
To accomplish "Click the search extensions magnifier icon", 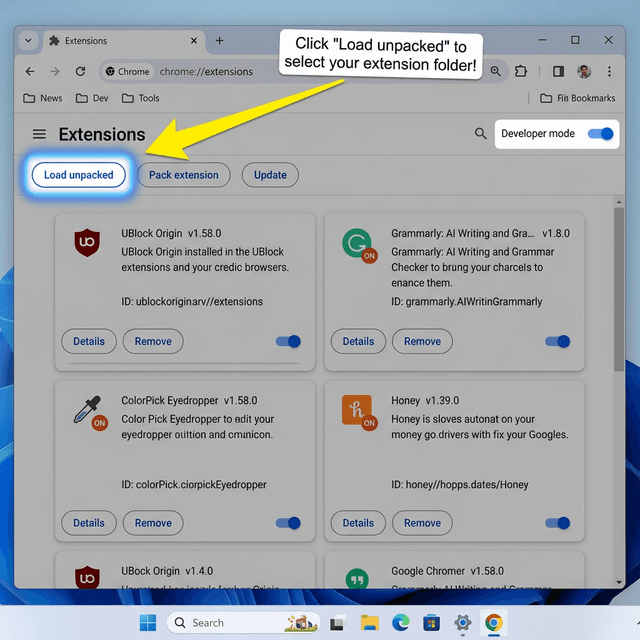I will pos(480,133).
